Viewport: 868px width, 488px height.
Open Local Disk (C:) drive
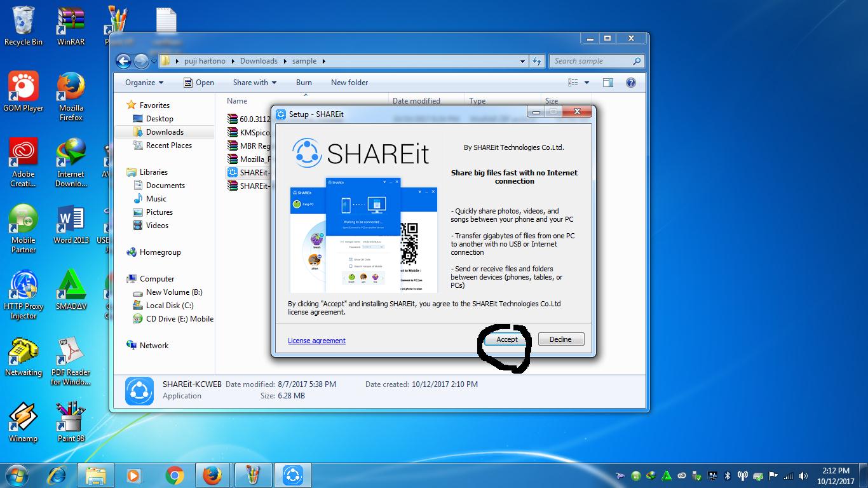click(x=163, y=306)
